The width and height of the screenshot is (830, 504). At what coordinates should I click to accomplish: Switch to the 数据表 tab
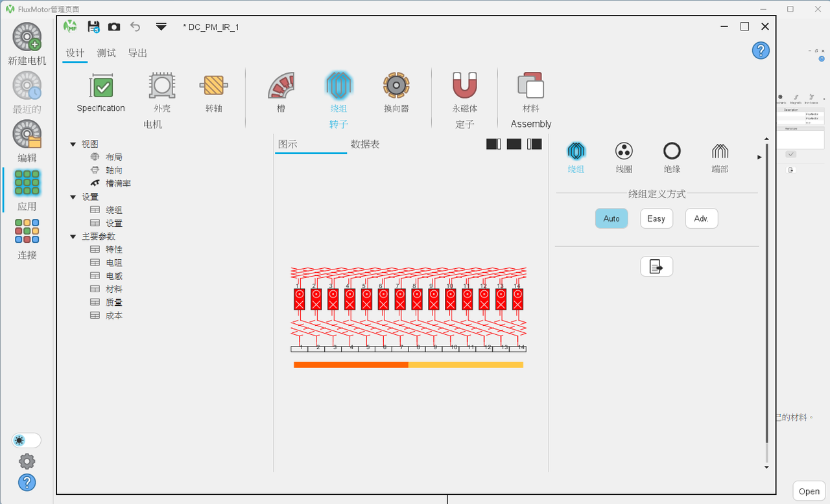tap(365, 144)
